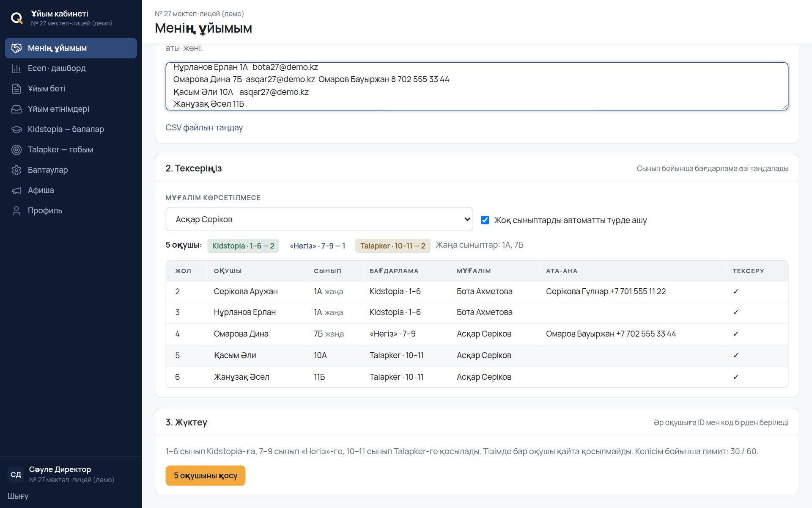Click Қасым Әли student cell

click(x=235, y=356)
